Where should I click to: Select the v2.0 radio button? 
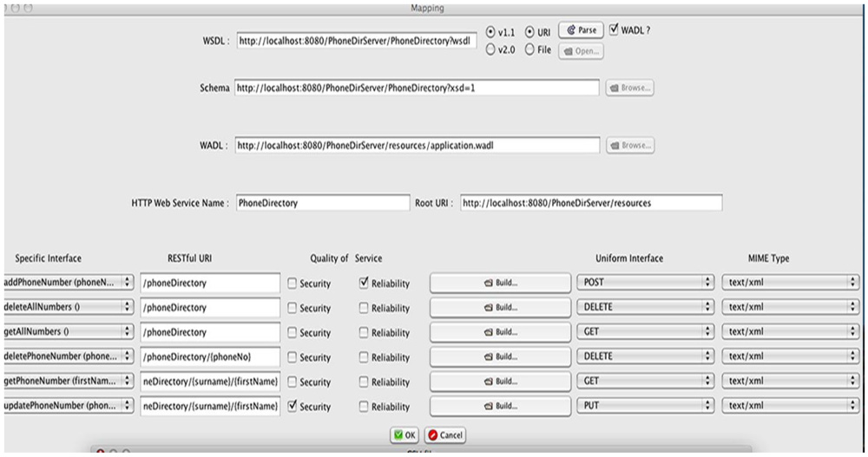click(490, 50)
